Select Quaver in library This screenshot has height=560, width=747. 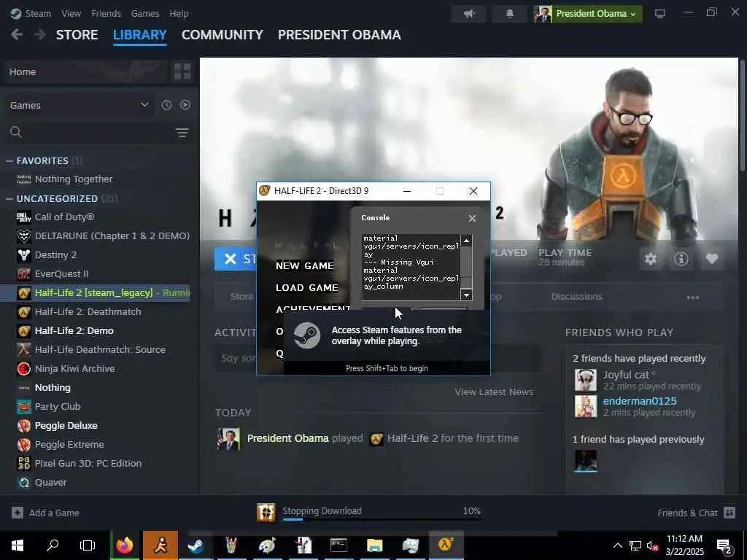(x=50, y=483)
